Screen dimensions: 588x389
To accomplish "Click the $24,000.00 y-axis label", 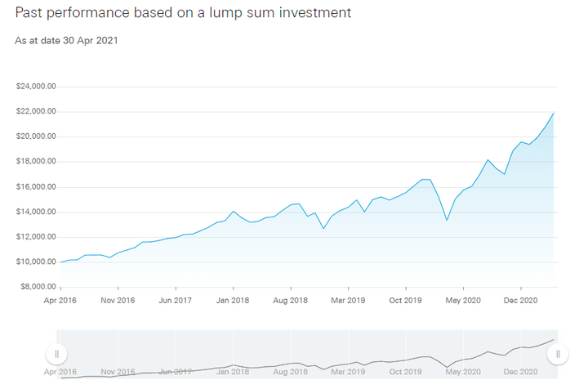I will 36,87.
